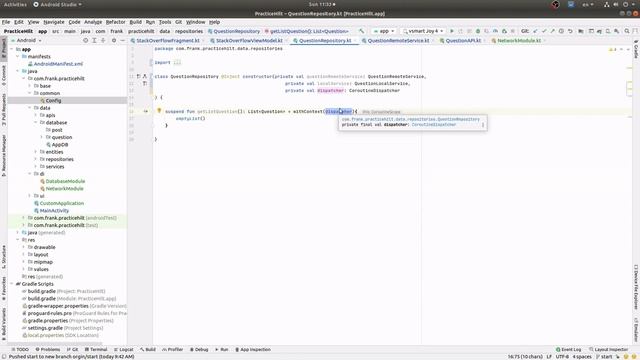The width and height of the screenshot is (640, 360).
Task: Open the Build menu
Action: [136, 22]
